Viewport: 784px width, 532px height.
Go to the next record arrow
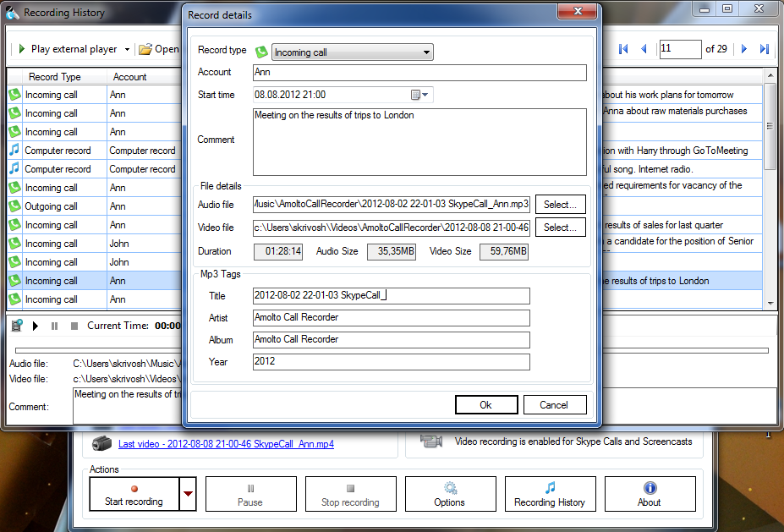click(x=744, y=49)
